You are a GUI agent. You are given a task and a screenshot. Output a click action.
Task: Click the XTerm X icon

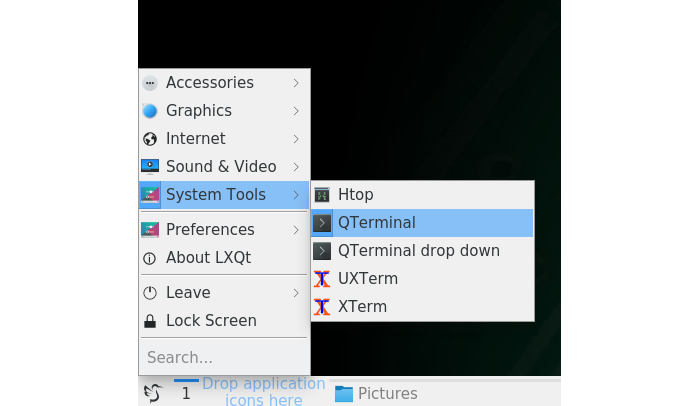click(x=322, y=307)
